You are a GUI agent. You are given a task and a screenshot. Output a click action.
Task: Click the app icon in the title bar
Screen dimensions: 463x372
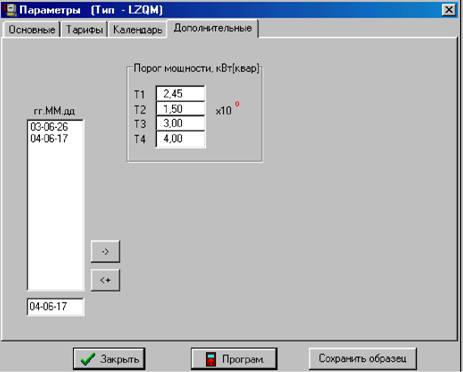(11, 10)
